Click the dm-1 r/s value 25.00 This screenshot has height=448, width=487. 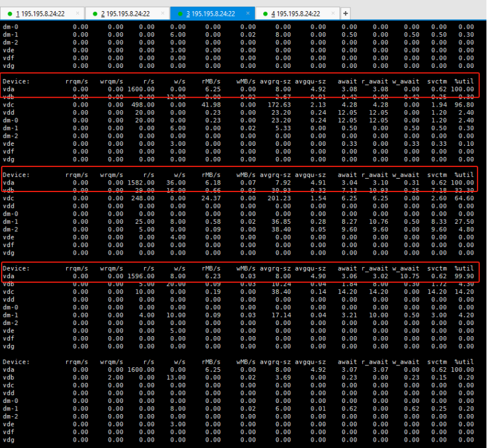pos(145,221)
